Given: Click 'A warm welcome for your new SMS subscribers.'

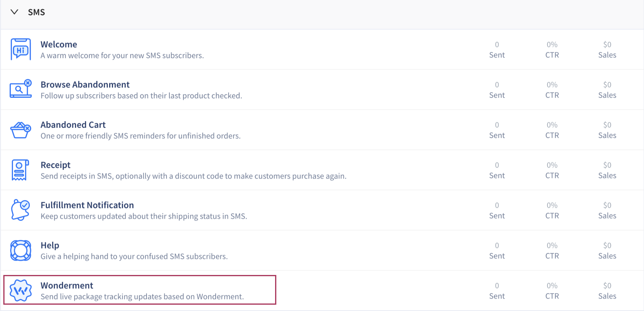Looking at the screenshot, I should [x=122, y=56].
